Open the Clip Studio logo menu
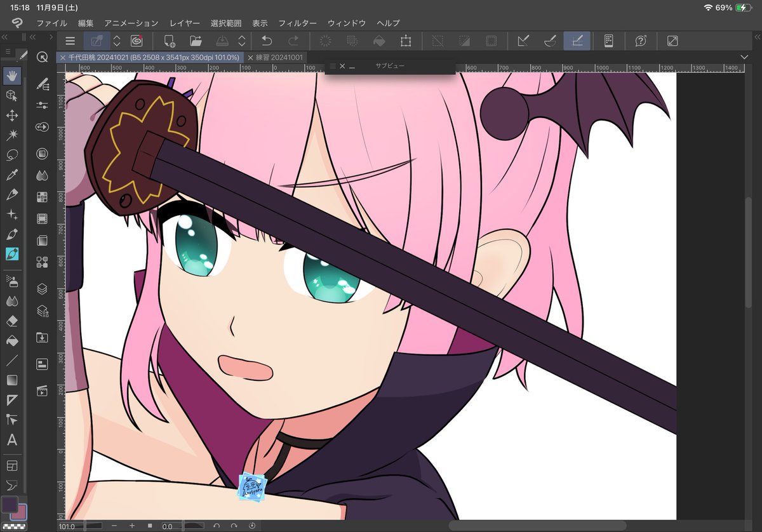Image resolution: width=762 pixels, height=532 pixels. 17,23
